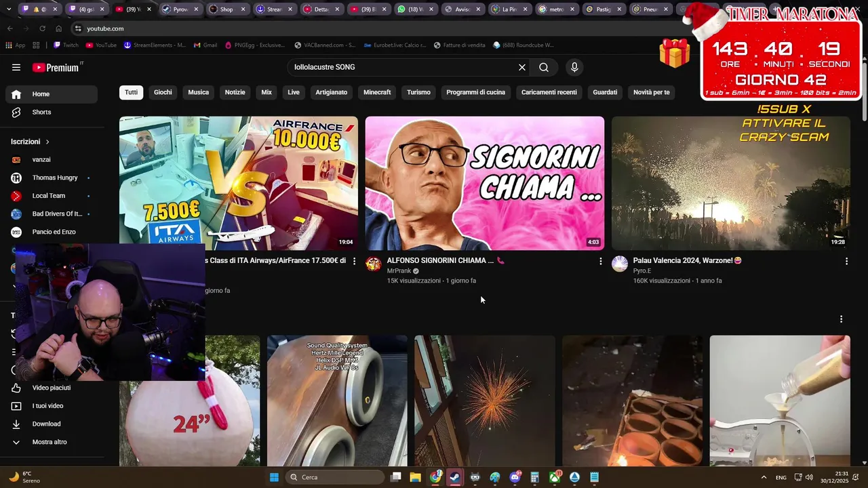Viewport: 868px width, 488px height.
Task: Select the Novità per te filter chip
Action: 652,92
